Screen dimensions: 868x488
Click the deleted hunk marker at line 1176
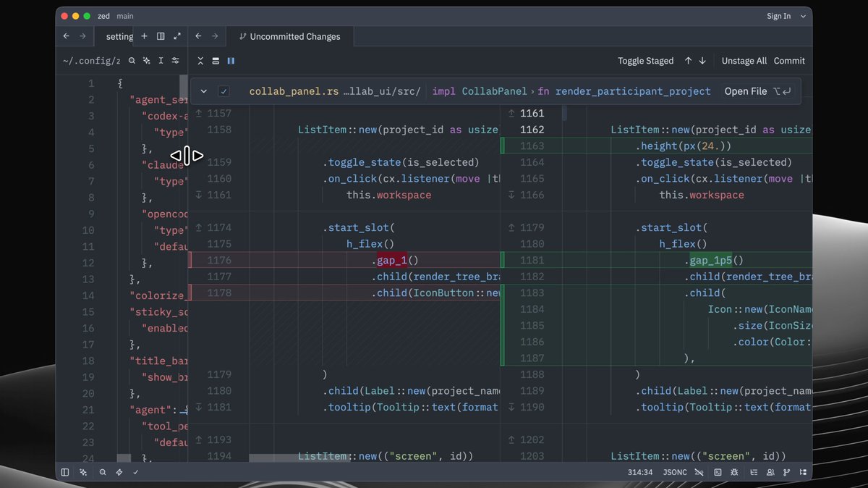point(190,260)
